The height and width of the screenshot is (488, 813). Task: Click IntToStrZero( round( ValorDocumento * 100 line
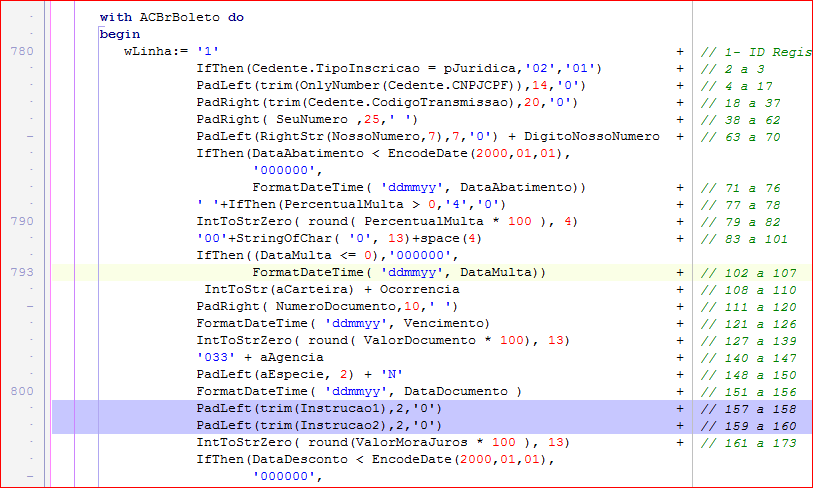(x=383, y=341)
